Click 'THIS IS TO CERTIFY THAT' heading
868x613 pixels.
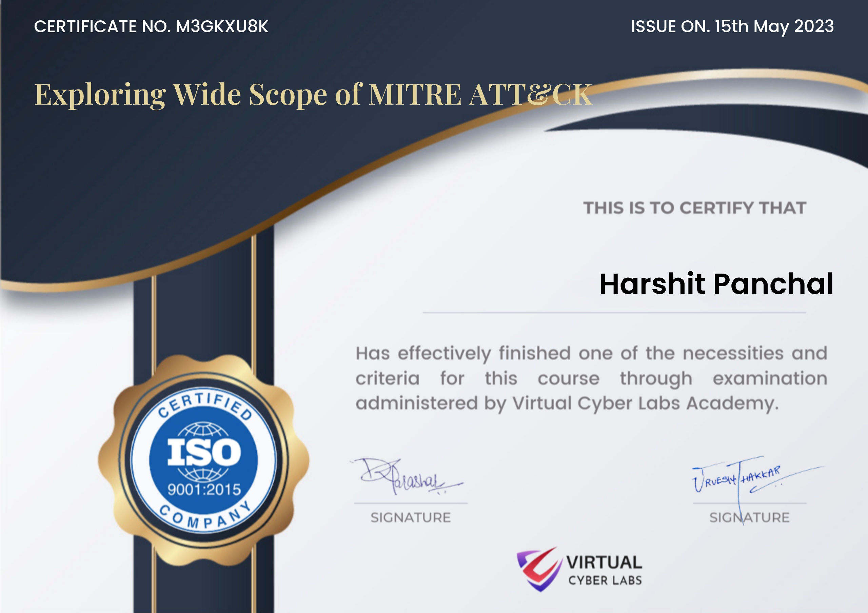coord(694,208)
